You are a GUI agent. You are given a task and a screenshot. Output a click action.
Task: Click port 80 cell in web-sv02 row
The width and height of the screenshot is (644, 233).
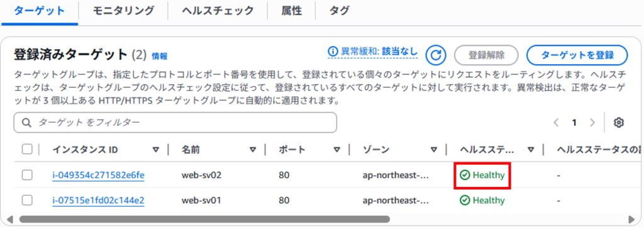tap(284, 176)
